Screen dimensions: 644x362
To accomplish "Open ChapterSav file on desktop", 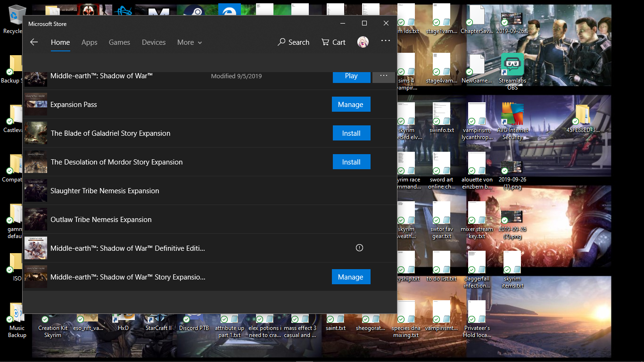I will coord(477,19).
